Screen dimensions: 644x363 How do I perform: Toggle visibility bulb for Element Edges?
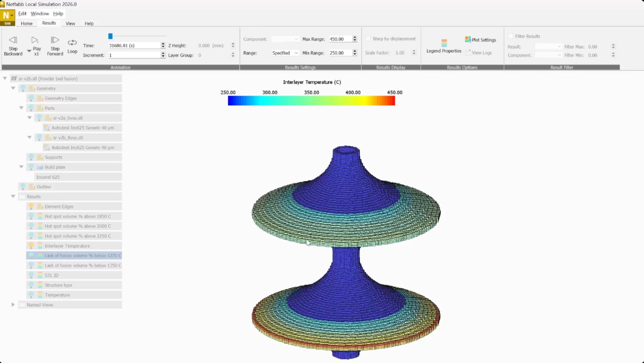pyautogui.click(x=31, y=206)
